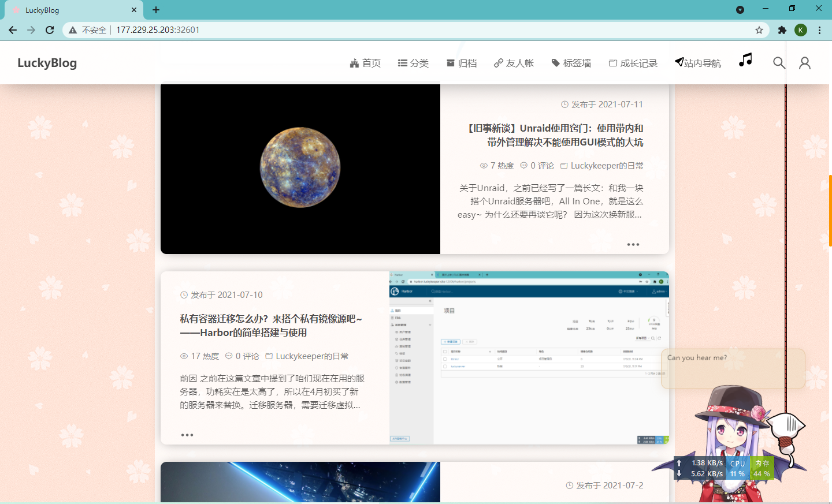Click the "Can you hear me?" speech bubble
Viewport: 832px width, 504px height.
coord(733,368)
